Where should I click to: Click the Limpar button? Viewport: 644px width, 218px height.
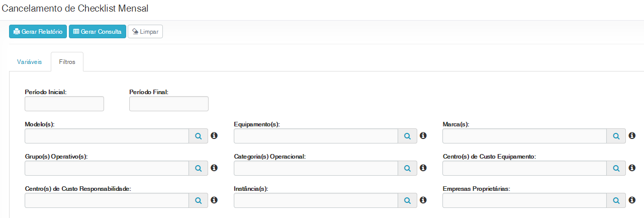[x=145, y=32]
